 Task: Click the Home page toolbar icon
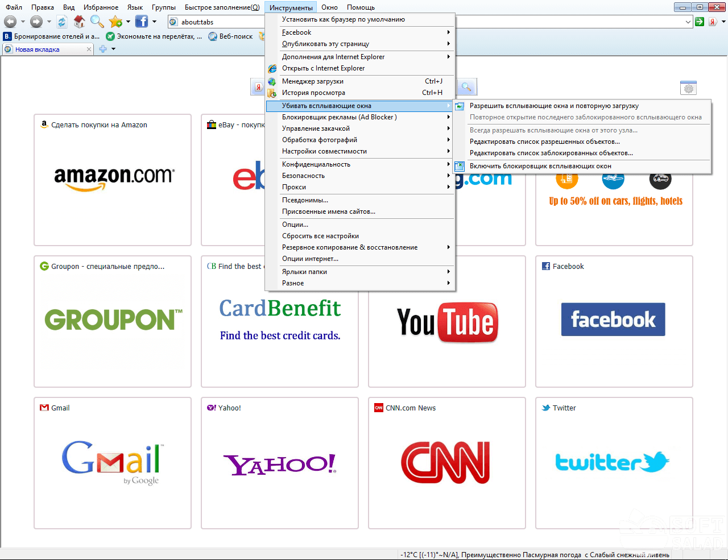(x=79, y=22)
